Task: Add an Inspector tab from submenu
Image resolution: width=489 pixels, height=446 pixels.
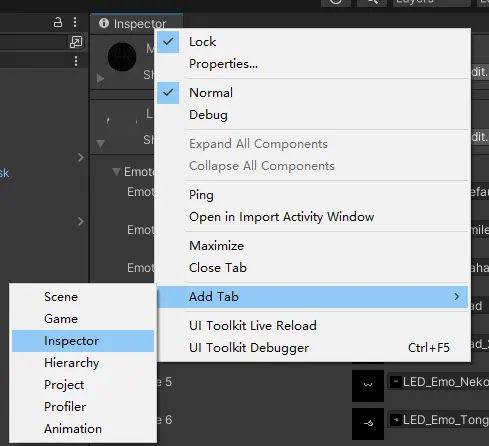Action: click(x=83, y=341)
